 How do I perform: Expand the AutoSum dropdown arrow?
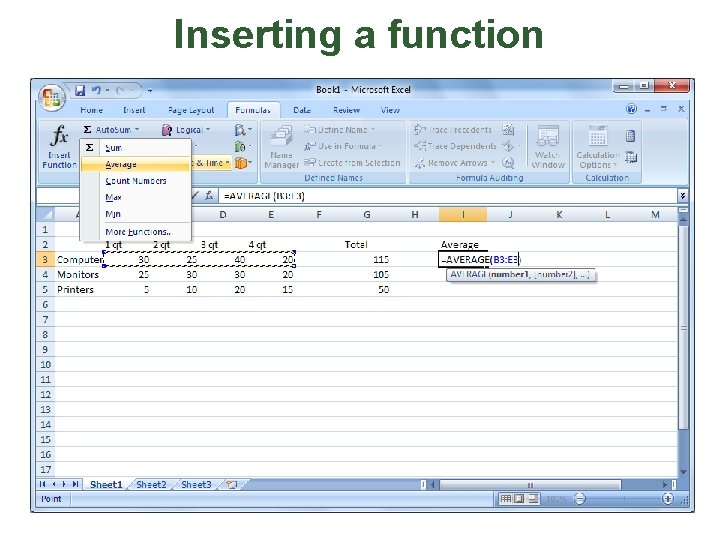coord(137,130)
